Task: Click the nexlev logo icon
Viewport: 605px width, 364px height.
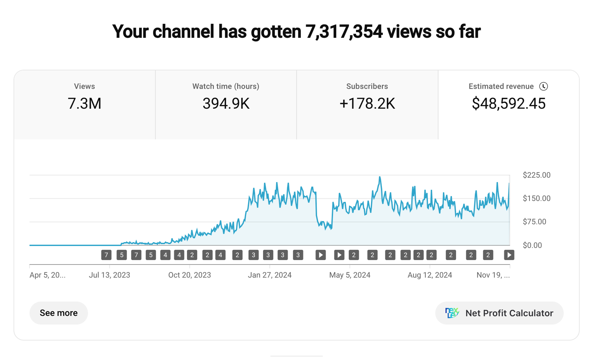Action: coord(452,313)
